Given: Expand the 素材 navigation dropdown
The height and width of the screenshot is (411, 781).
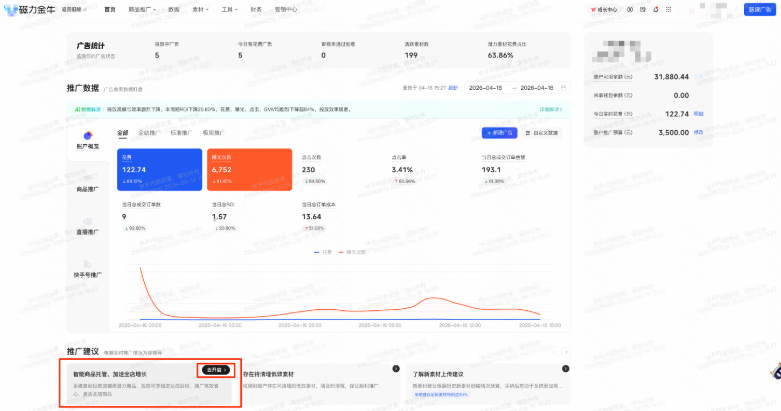Looking at the screenshot, I should pyautogui.click(x=200, y=9).
